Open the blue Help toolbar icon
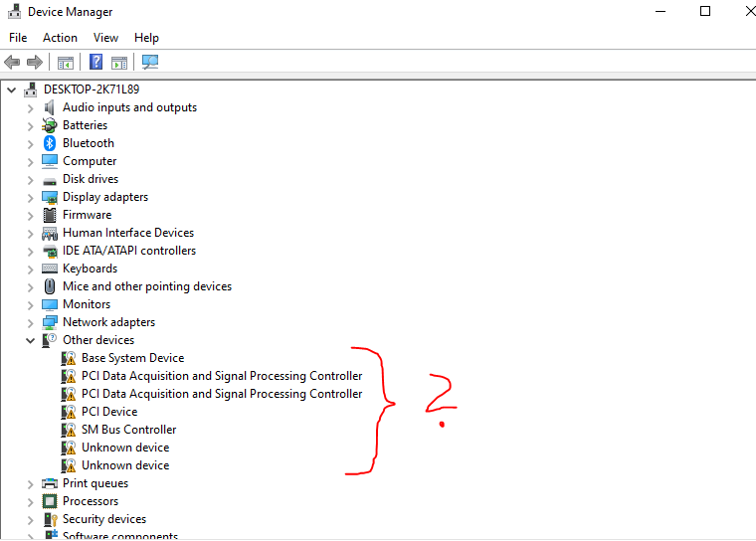756x541 pixels. coord(95,62)
